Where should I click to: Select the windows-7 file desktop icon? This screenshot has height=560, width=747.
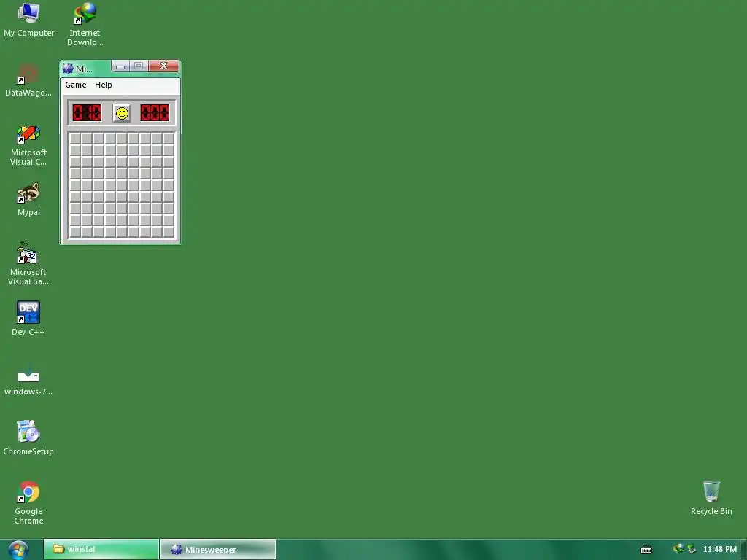28,378
